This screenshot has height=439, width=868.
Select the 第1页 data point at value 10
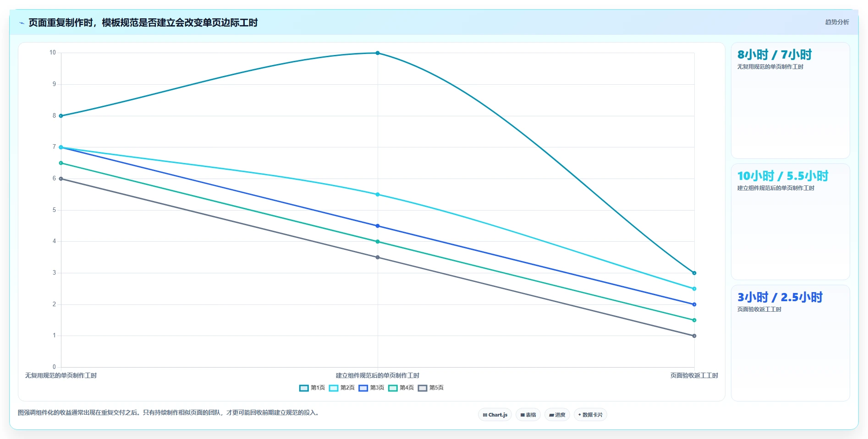pyautogui.click(x=378, y=53)
